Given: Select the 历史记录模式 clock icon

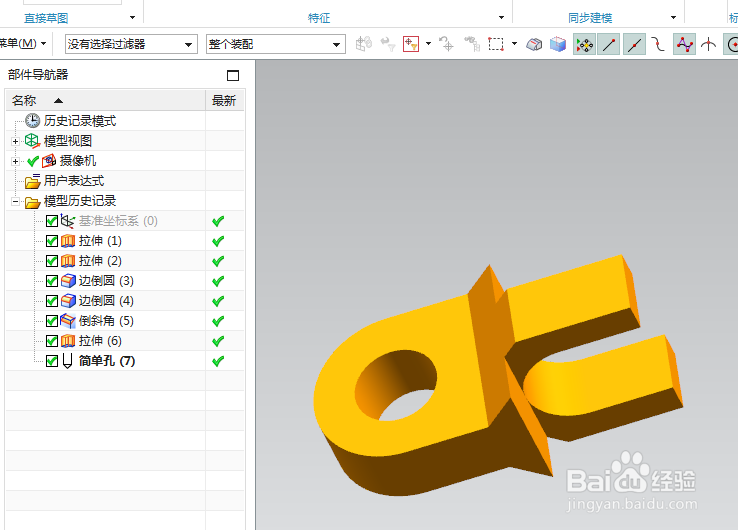Looking at the screenshot, I should (32, 120).
